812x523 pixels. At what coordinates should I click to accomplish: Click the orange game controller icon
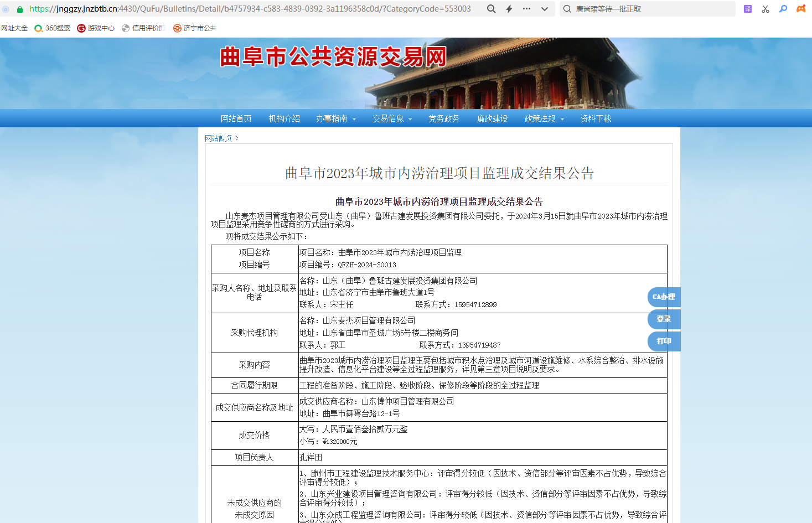point(801,9)
